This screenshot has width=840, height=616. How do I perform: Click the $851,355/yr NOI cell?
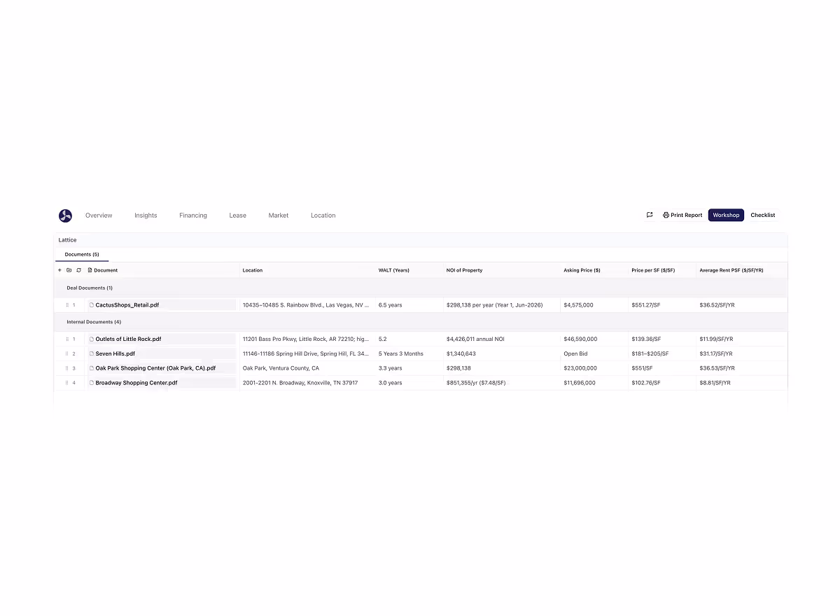click(x=502, y=383)
